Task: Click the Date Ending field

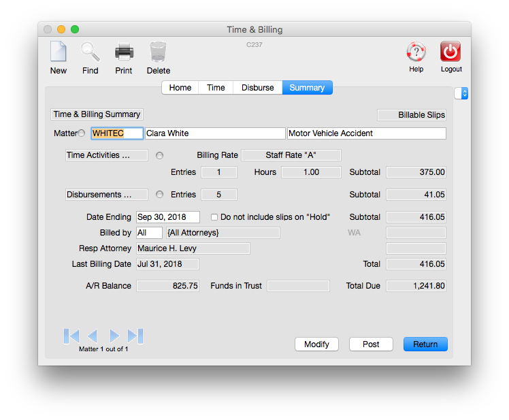Action: pyautogui.click(x=167, y=217)
